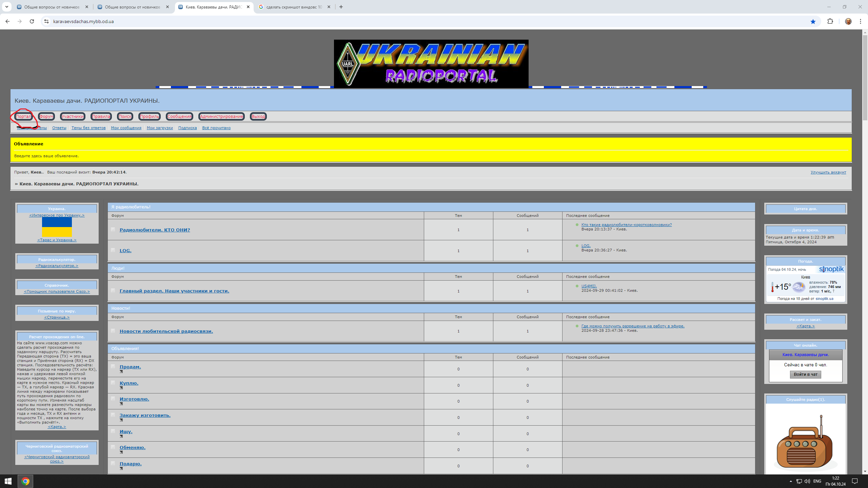The image size is (868, 488).
Task: Click the Ukrainian flag image
Action: pyautogui.click(x=57, y=227)
